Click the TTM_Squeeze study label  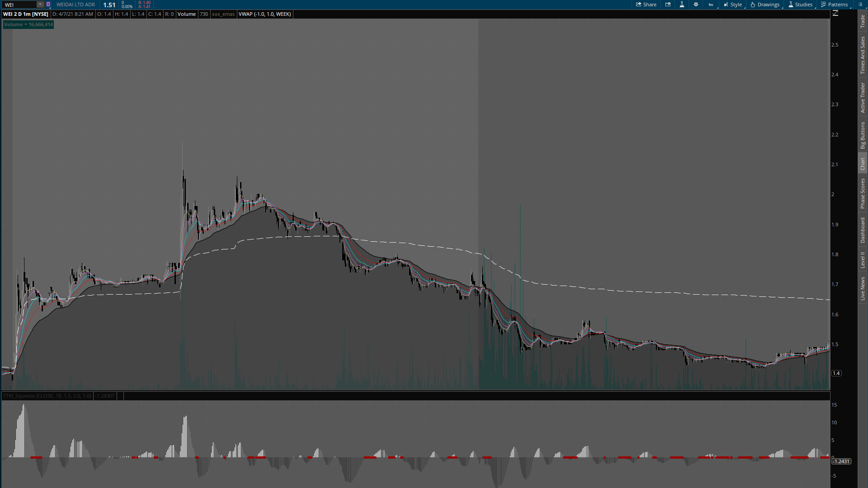(47, 396)
